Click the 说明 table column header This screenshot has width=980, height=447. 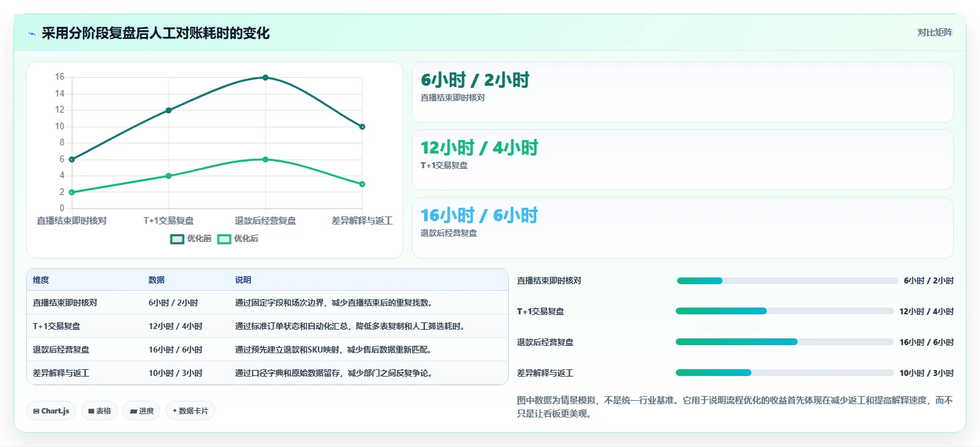point(243,280)
